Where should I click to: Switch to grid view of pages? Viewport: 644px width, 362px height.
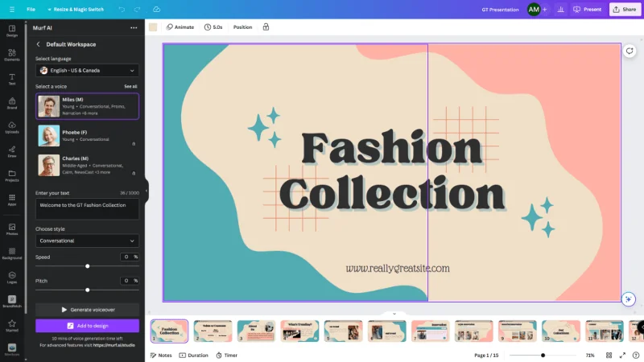click(x=609, y=355)
